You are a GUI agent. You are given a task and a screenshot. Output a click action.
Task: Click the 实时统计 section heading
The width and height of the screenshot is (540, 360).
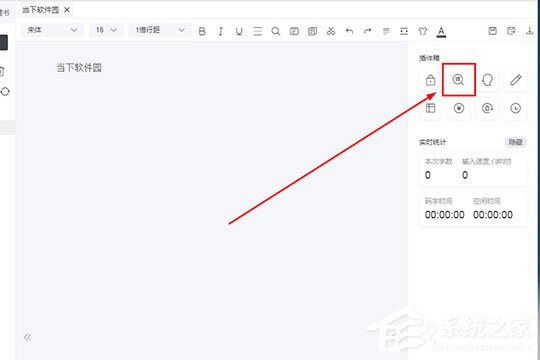[x=433, y=142]
